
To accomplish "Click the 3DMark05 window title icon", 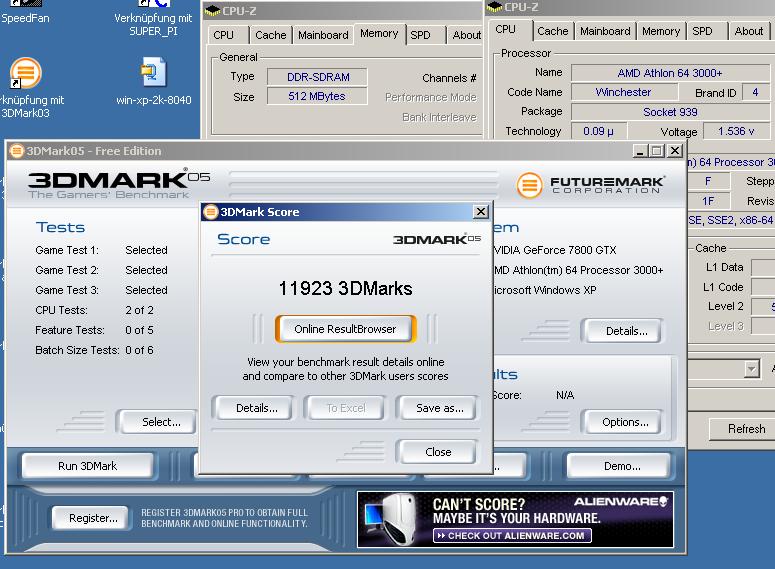I will (x=17, y=151).
